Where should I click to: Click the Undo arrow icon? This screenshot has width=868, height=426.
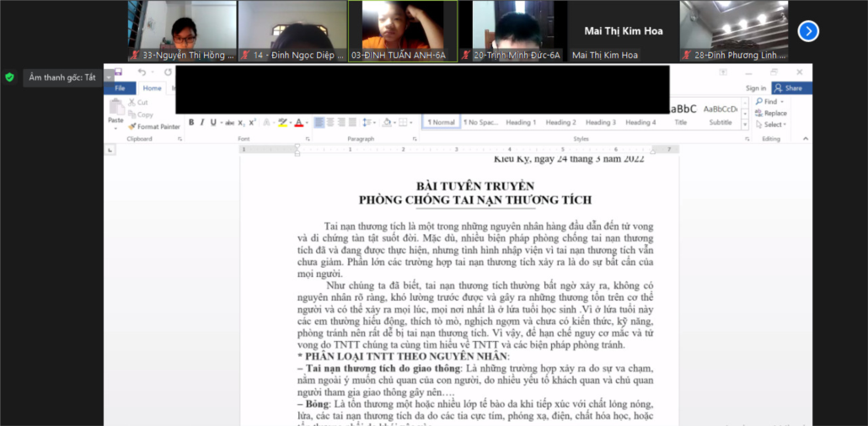pyautogui.click(x=142, y=72)
